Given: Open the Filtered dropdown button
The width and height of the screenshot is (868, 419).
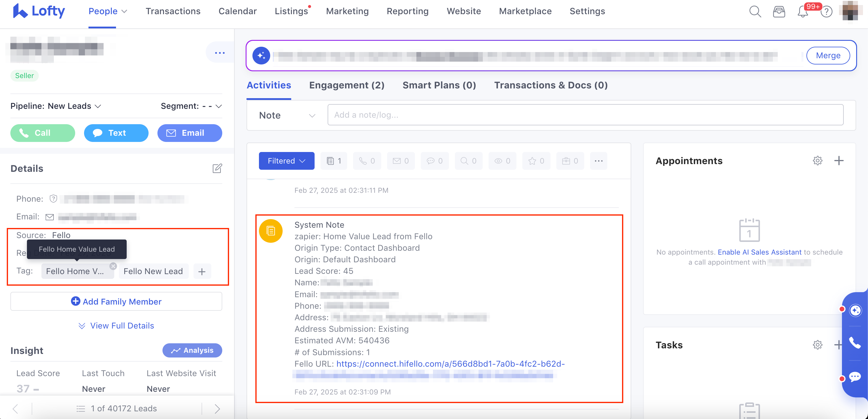Looking at the screenshot, I should [x=286, y=161].
